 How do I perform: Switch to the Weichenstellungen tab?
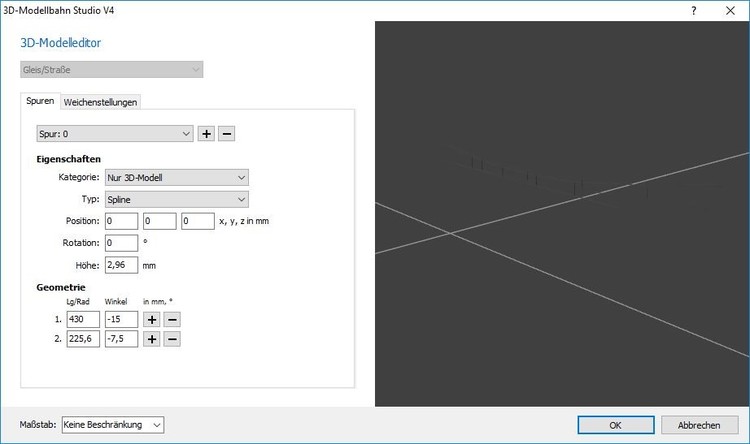tap(100, 102)
